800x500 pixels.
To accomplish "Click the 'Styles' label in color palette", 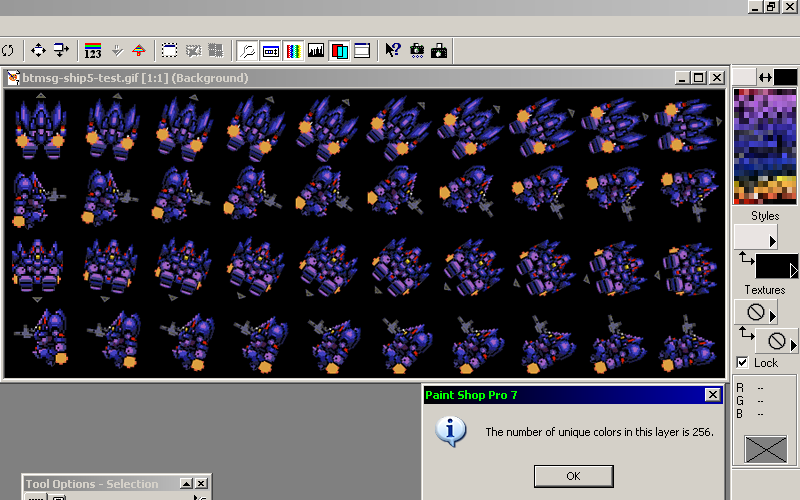I will pyautogui.click(x=765, y=216).
